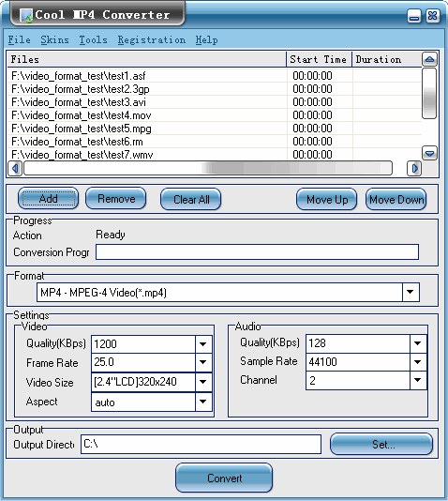448x501 pixels.
Task: Click the Audio Quality value 128
Action: click(x=317, y=343)
